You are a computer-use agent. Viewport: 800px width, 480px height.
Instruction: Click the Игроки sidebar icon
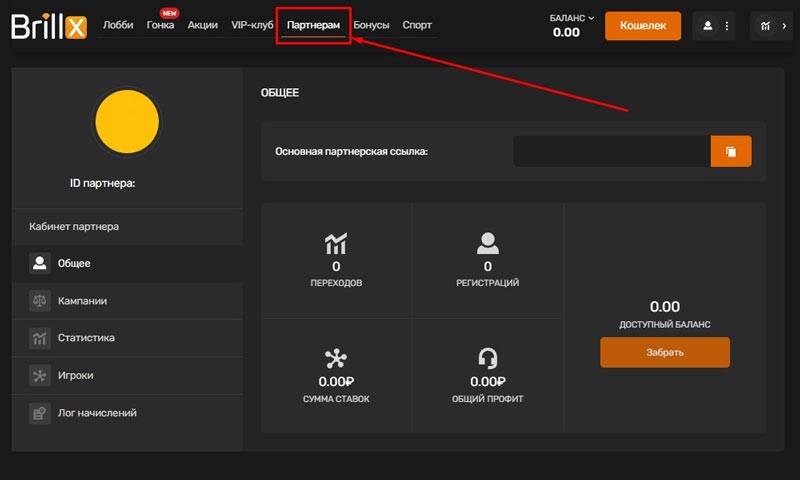click(x=39, y=375)
